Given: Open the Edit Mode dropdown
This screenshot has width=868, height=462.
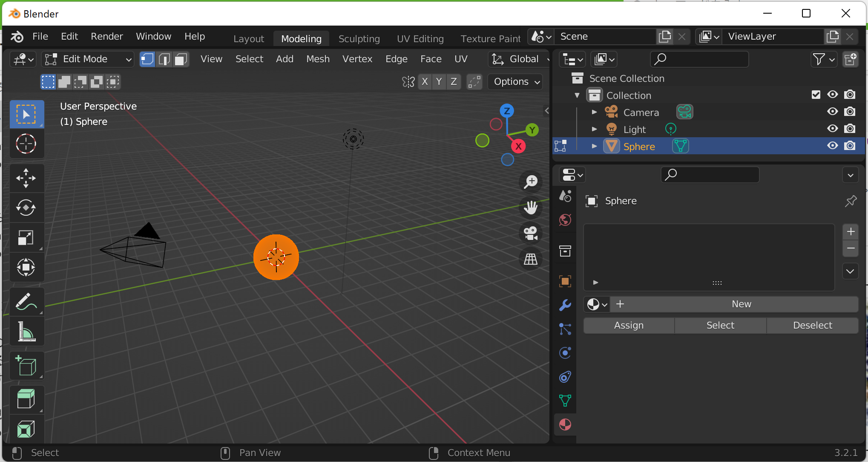Looking at the screenshot, I should (x=88, y=59).
